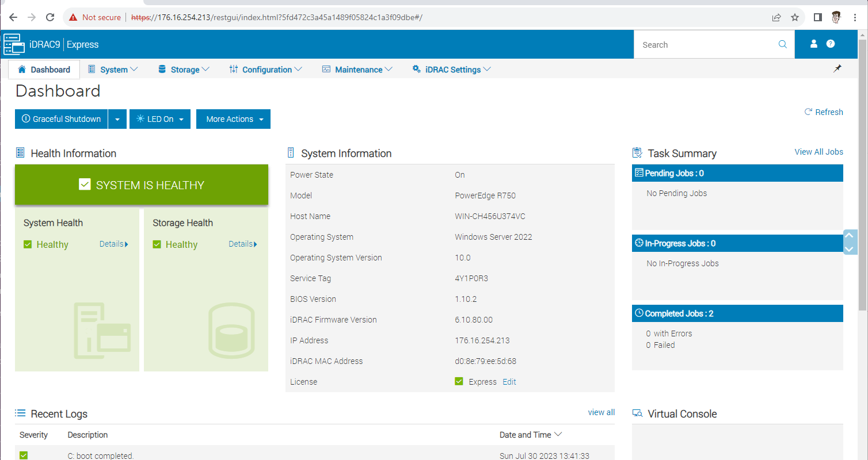Click the Completed Jobs clock icon

tap(638, 313)
